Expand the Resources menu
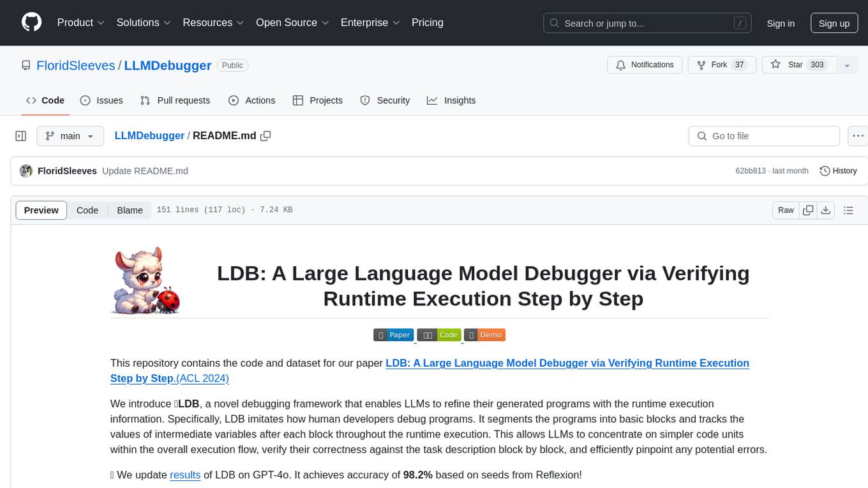Screen dimensions: 868x488 (x=214, y=22)
